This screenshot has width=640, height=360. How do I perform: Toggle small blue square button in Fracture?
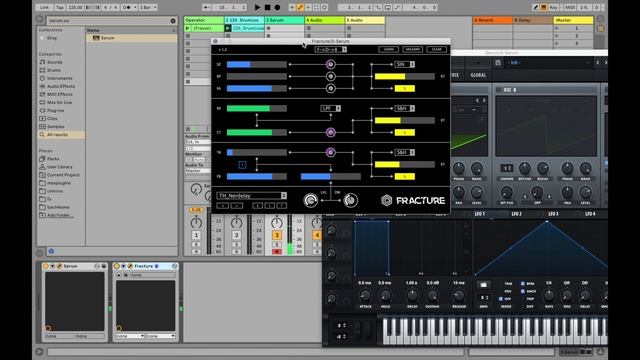(242, 164)
